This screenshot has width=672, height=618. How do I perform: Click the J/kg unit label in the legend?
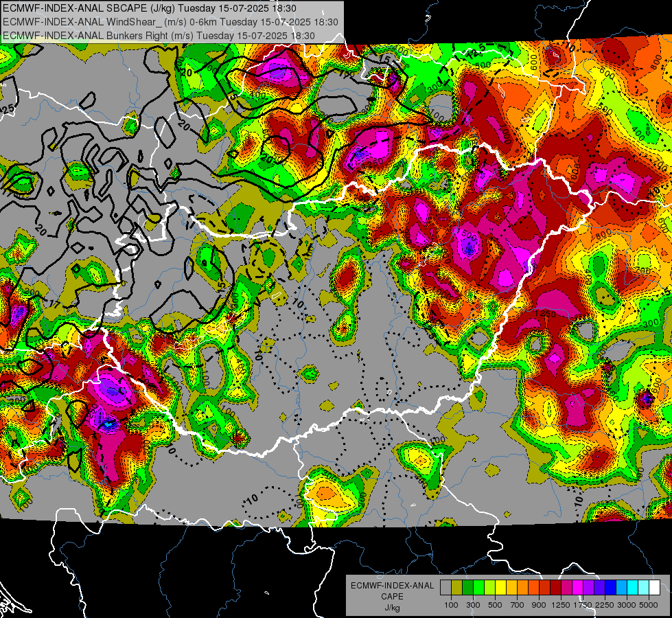(392, 608)
